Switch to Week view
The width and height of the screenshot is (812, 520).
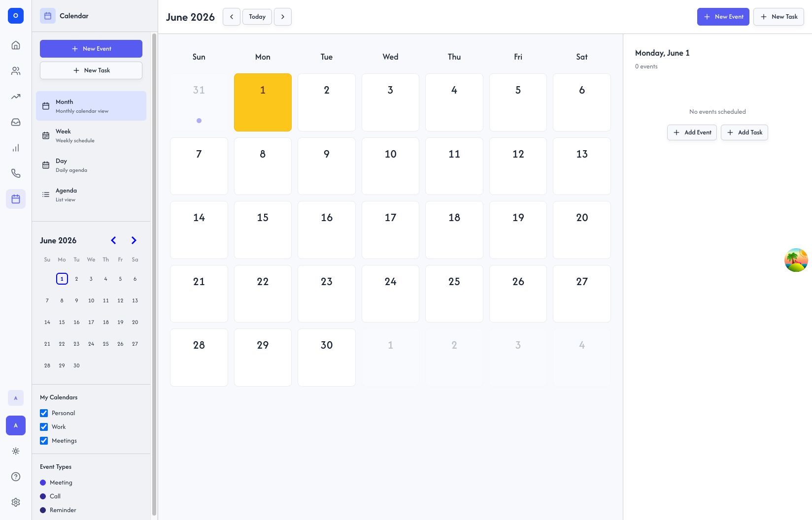[x=91, y=135]
